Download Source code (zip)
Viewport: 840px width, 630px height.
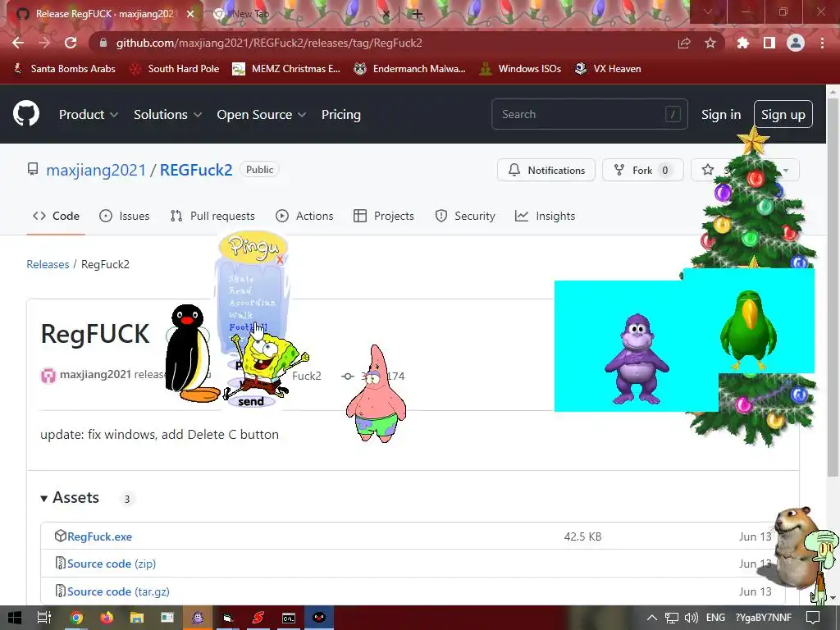112,564
